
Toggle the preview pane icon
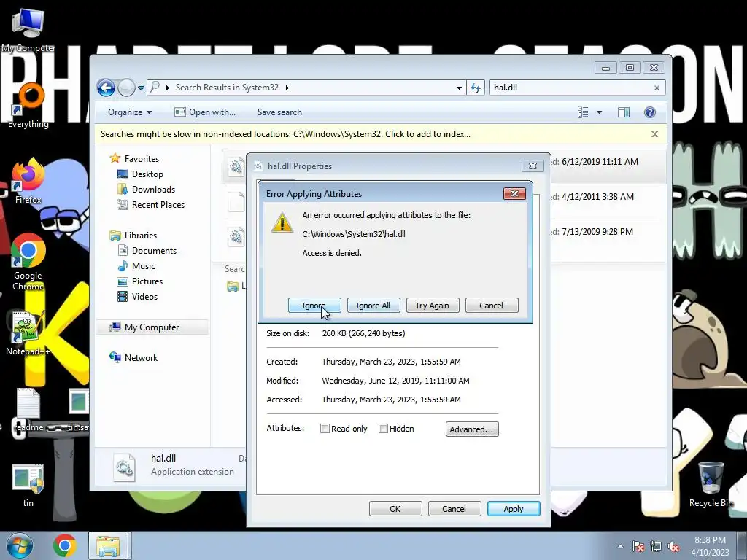tap(624, 112)
